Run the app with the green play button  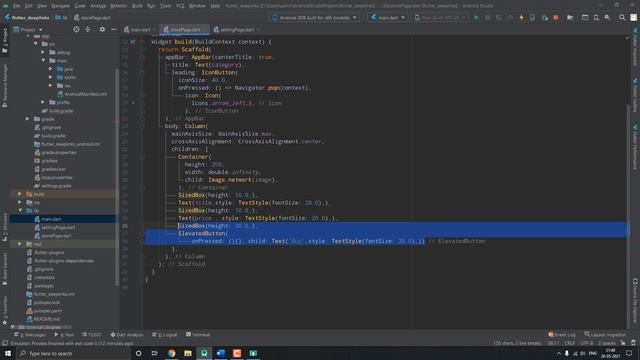pyautogui.click(x=476, y=18)
